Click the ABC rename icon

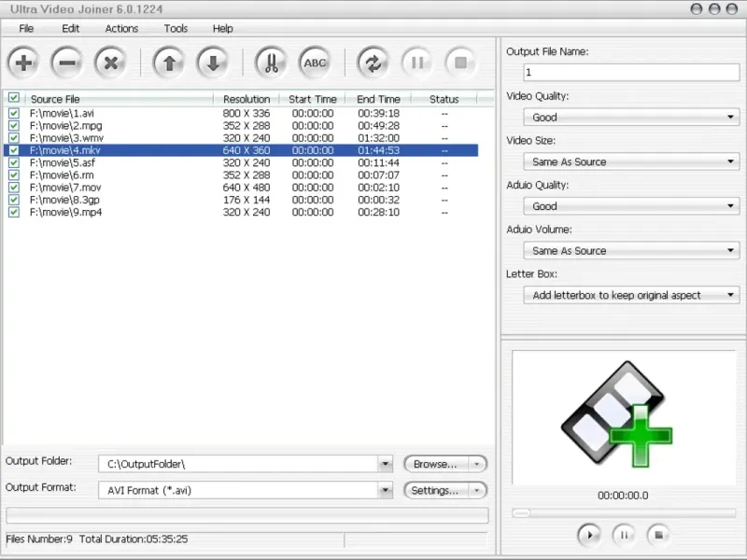click(x=315, y=63)
